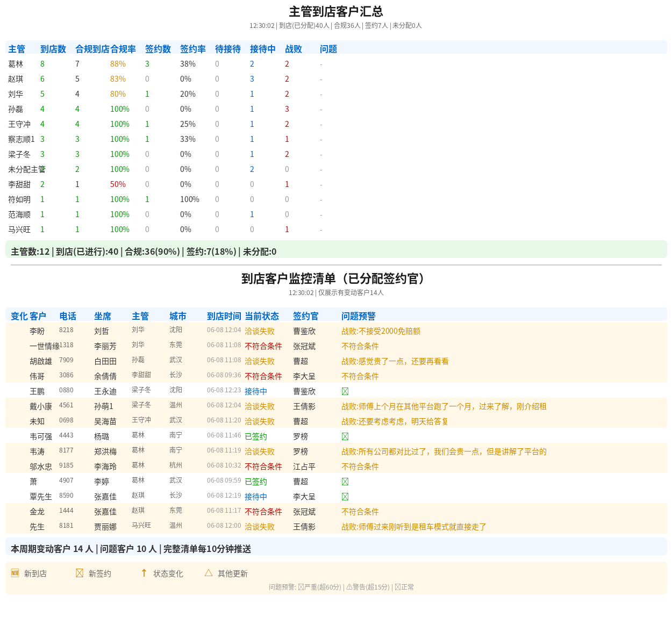Viewport: 672px width, 617px height.
Task: Select supervisor 察志顺1 in the summary table
Action: (22, 139)
